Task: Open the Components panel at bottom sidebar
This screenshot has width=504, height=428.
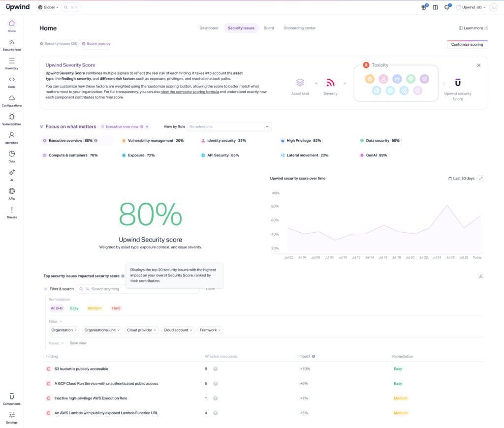Action: point(11,397)
